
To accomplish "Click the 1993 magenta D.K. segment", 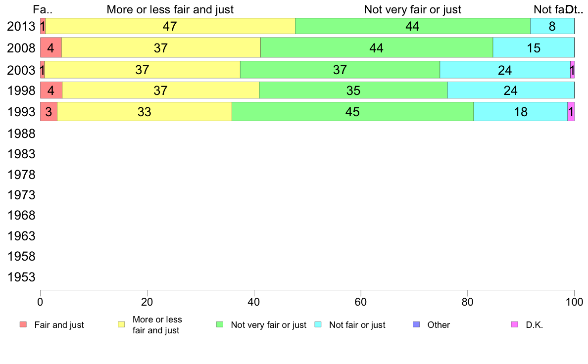I will 571,112.
